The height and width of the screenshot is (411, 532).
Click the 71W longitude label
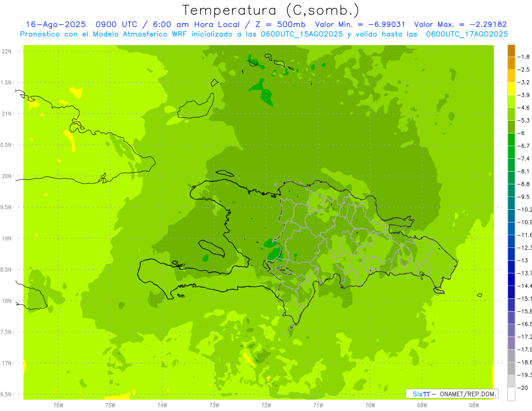[x=318, y=405]
